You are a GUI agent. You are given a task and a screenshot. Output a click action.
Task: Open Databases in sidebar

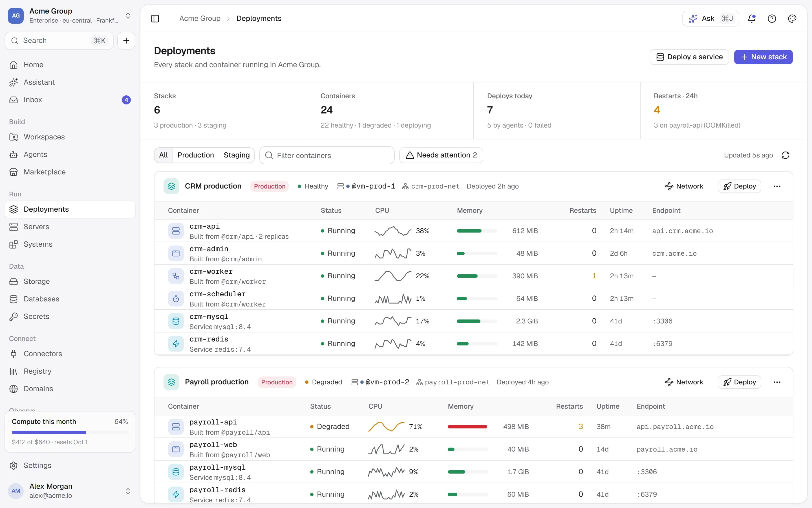pos(70,299)
